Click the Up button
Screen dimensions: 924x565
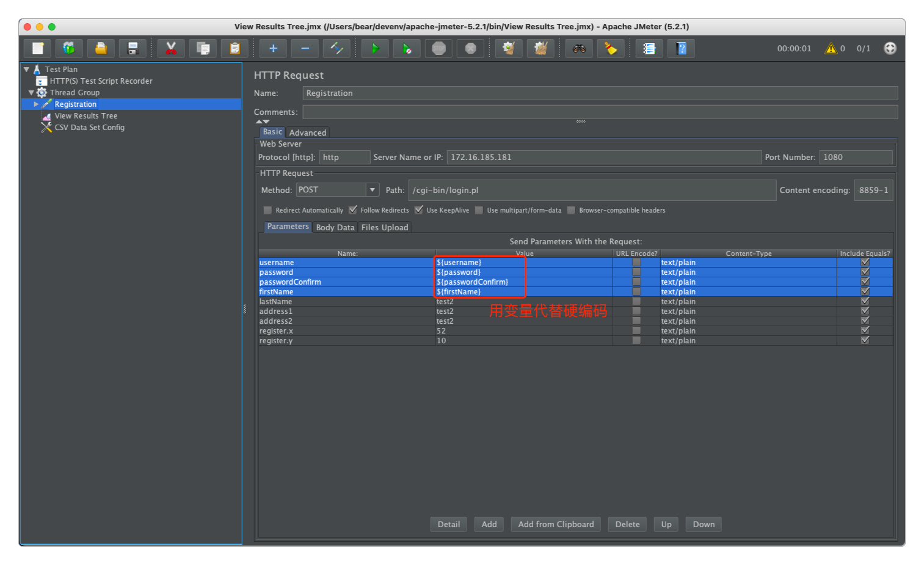(x=666, y=524)
